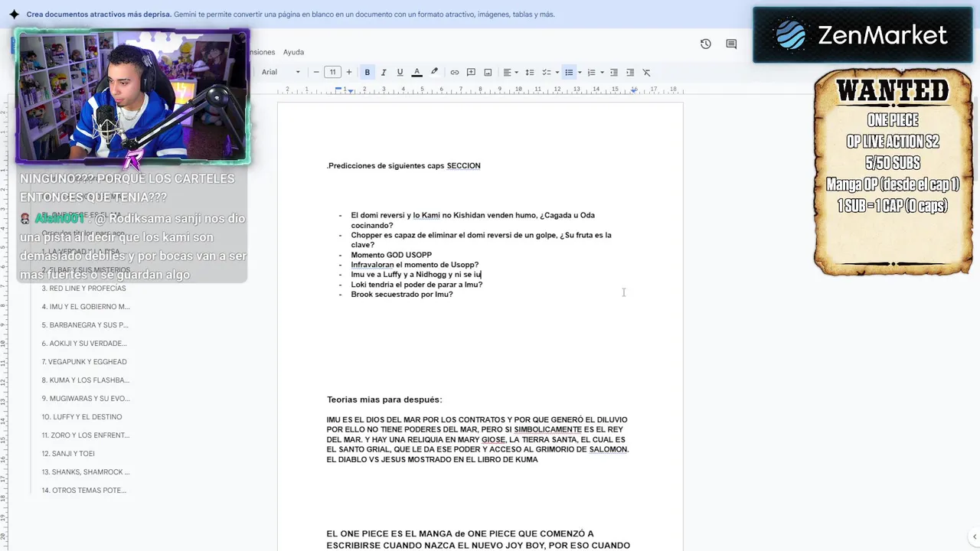
Task: Increase the indent of the paragraph
Action: (x=630, y=72)
